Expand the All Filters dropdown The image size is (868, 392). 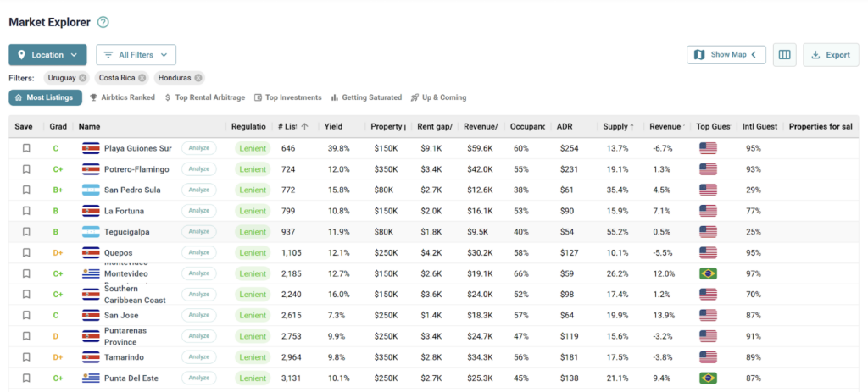click(x=136, y=55)
